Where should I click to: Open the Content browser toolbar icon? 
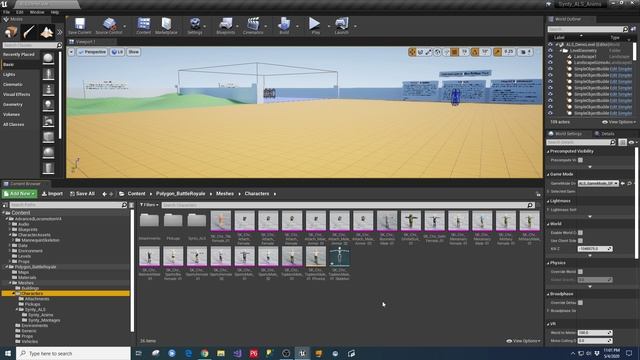tap(143, 26)
